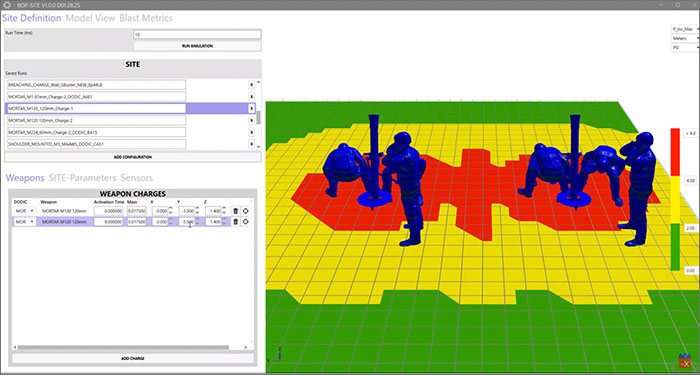Remove the BREACHING_CHARGE_Wall saved run with its X
The width and height of the screenshot is (700, 375).
click(x=251, y=84)
